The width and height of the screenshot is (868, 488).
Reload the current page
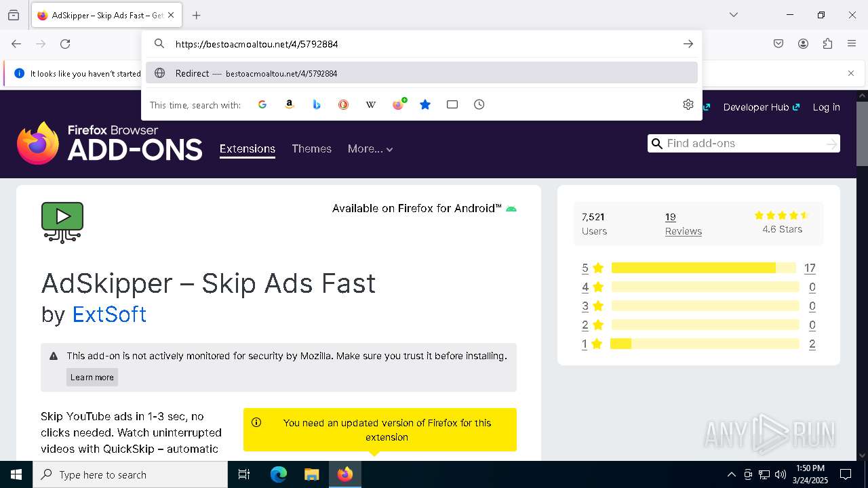click(x=65, y=44)
